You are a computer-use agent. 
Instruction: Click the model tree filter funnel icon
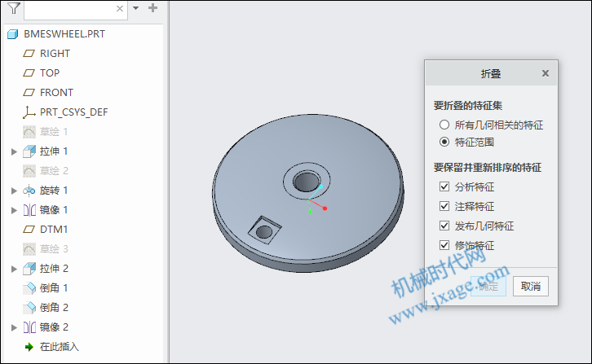tap(14, 8)
